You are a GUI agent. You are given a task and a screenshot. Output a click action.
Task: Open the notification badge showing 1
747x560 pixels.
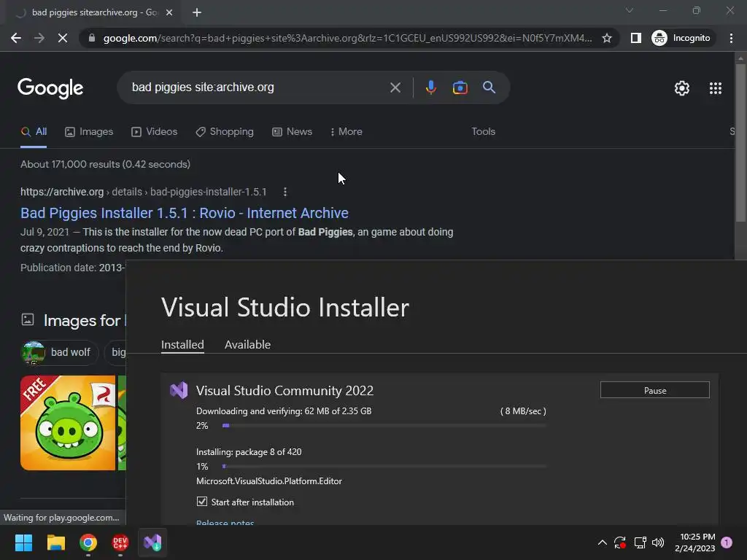[x=727, y=542]
